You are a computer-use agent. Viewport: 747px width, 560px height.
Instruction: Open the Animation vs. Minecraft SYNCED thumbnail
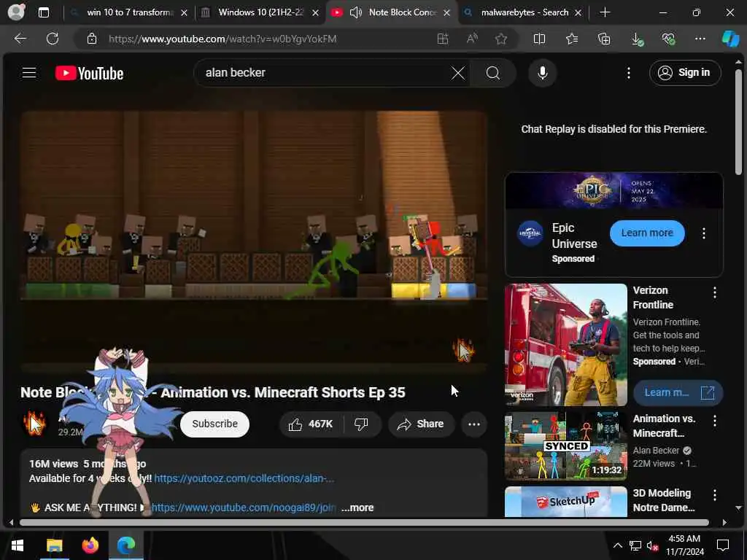[565, 446]
